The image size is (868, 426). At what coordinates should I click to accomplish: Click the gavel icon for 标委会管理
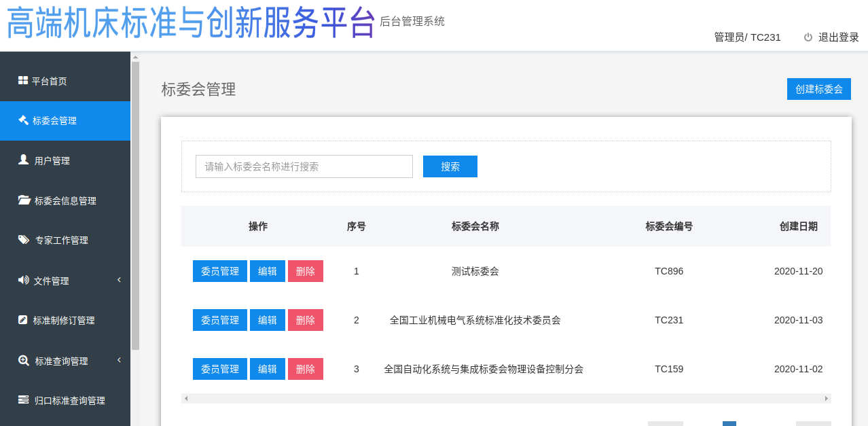[23, 120]
